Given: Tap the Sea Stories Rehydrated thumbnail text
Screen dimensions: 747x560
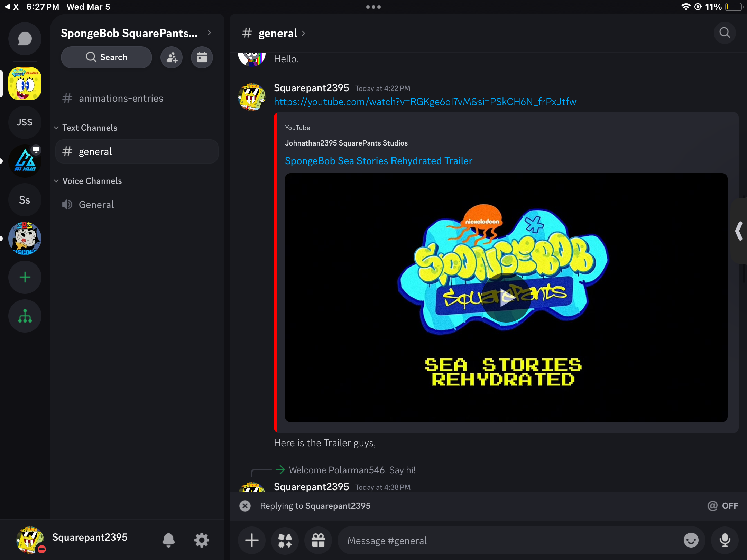Looking at the screenshot, I should click(x=503, y=372).
